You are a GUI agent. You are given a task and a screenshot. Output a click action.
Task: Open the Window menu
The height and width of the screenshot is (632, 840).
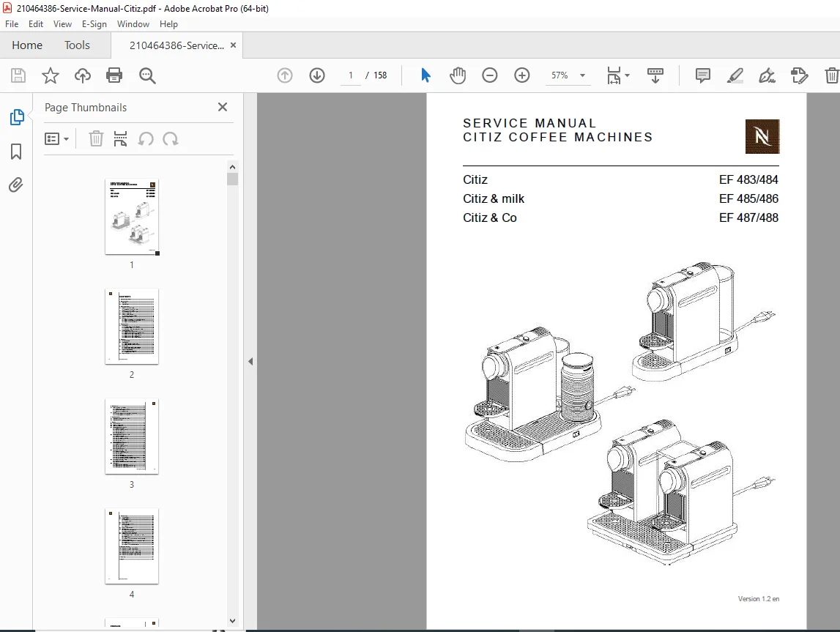pos(133,24)
